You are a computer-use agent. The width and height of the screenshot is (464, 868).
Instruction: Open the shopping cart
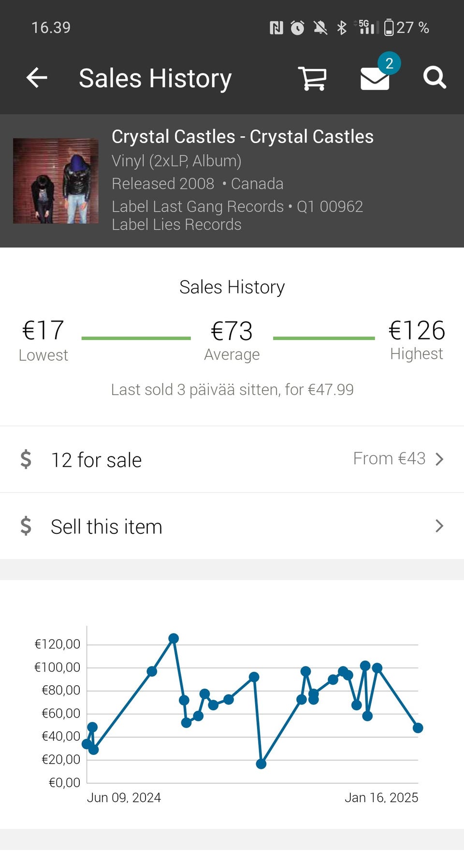click(312, 78)
